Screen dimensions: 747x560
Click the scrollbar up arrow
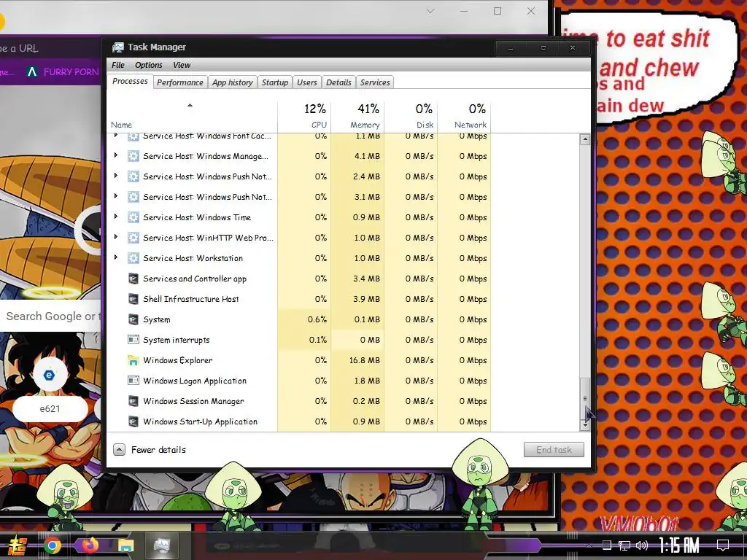(585, 139)
